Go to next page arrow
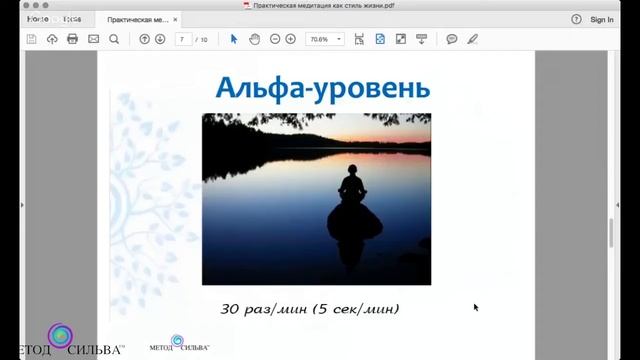Viewport: 640px width, 360px height. coord(160,39)
